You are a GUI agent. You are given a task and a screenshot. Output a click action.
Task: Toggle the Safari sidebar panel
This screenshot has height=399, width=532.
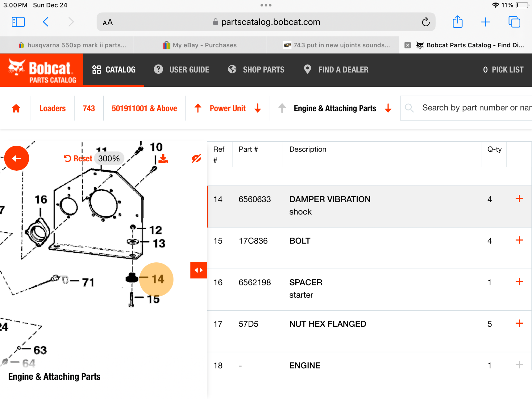pos(18,22)
